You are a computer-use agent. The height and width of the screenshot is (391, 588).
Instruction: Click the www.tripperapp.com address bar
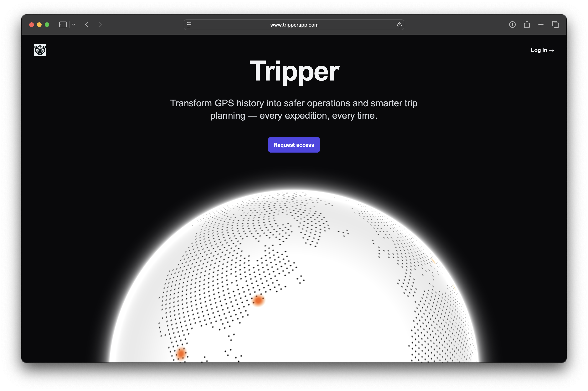coord(294,25)
